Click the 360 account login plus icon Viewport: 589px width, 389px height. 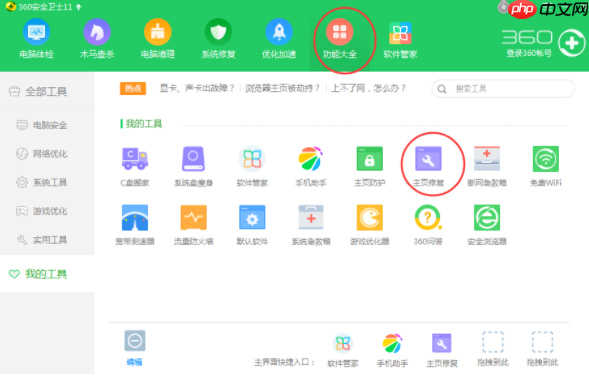point(571,43)
